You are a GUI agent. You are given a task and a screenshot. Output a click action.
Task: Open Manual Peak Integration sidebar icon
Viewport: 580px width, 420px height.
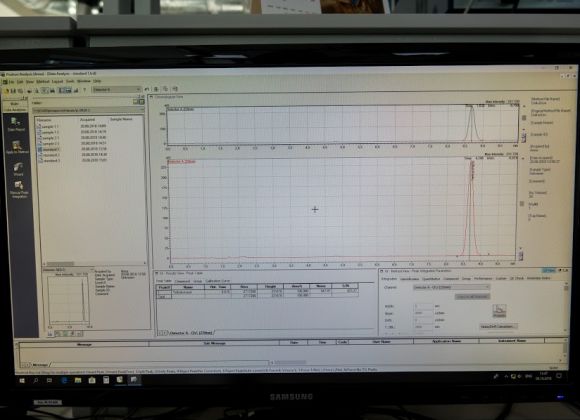tap(18, 189)
